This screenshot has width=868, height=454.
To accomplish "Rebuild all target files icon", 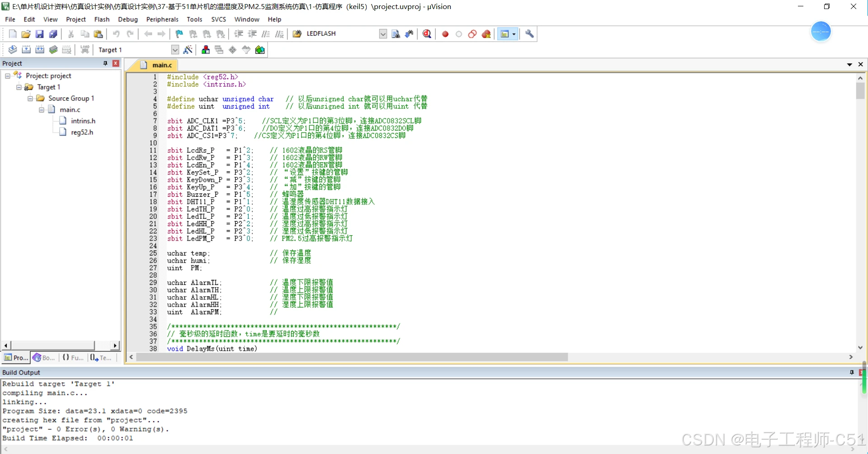I will (40, 50).
